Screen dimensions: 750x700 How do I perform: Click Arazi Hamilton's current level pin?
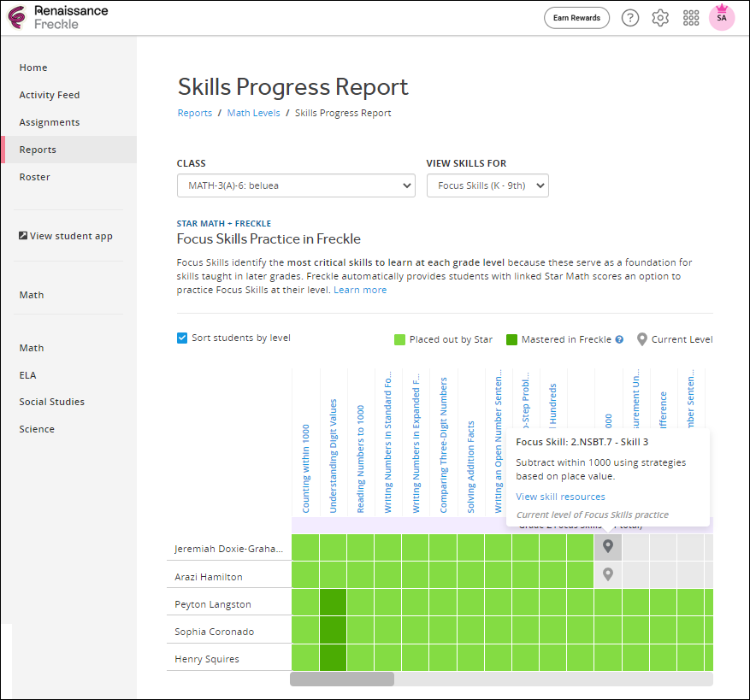608,574
